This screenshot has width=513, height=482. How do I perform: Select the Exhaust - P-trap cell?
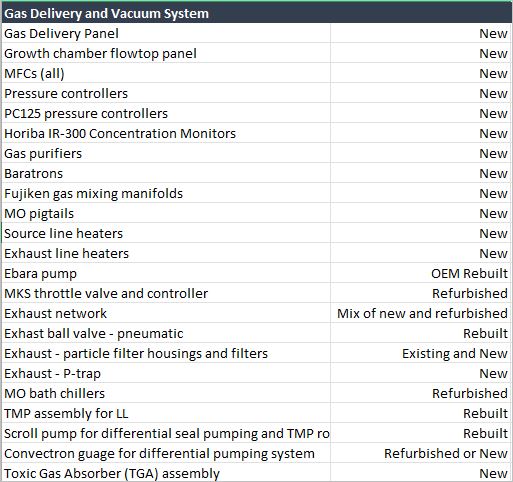166,373
